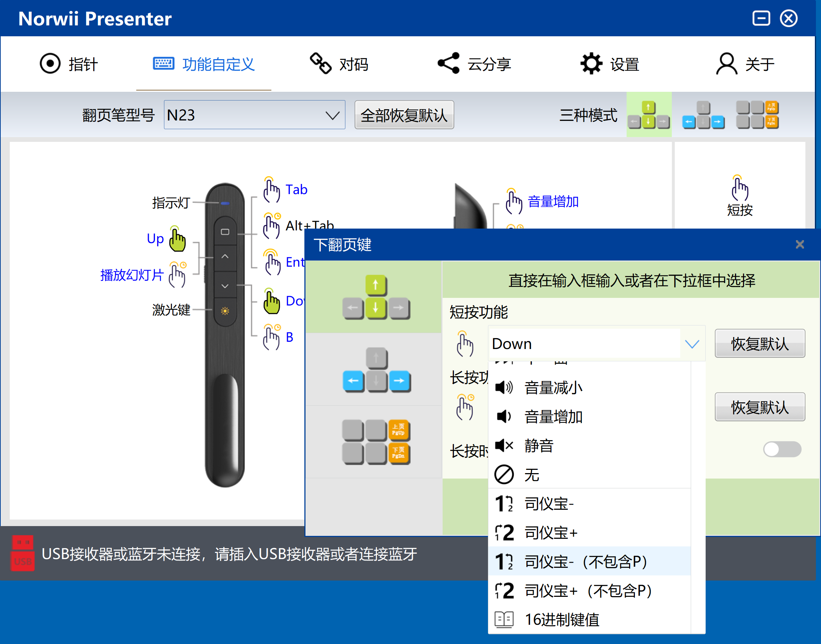821x644 pixels.
Task: Click the red USB disconnected status icon
Action: (22, 553)
